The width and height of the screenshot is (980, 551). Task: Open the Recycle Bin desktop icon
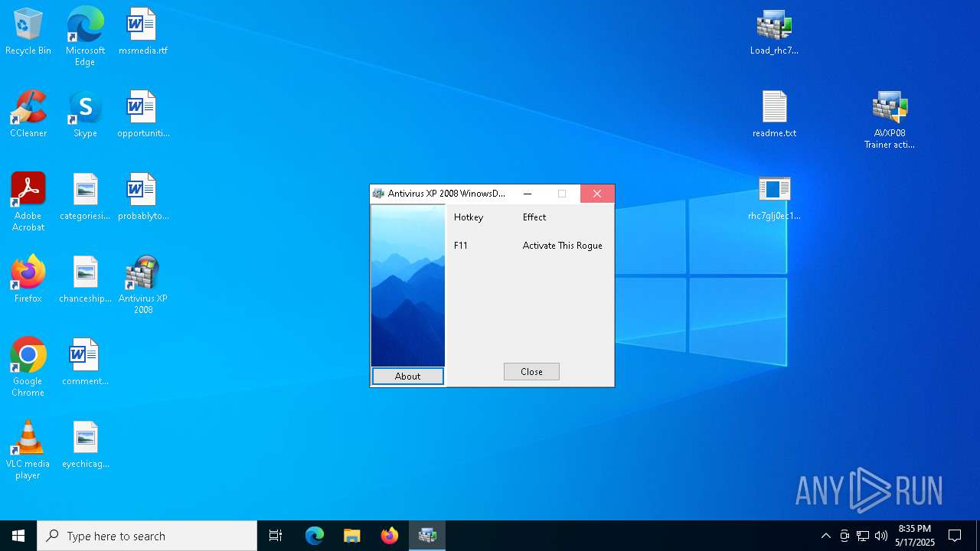pos(28,32)
